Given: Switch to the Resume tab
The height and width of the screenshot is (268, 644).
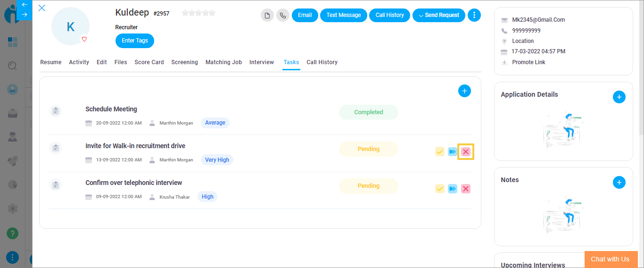Looking at the screenshot, I should [x=51, y=62].
